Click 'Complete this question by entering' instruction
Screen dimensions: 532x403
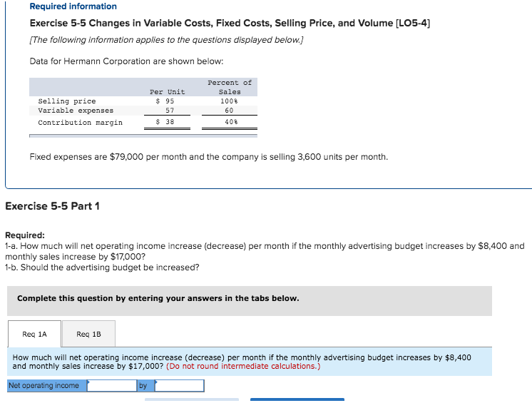(x=158, y=298)
